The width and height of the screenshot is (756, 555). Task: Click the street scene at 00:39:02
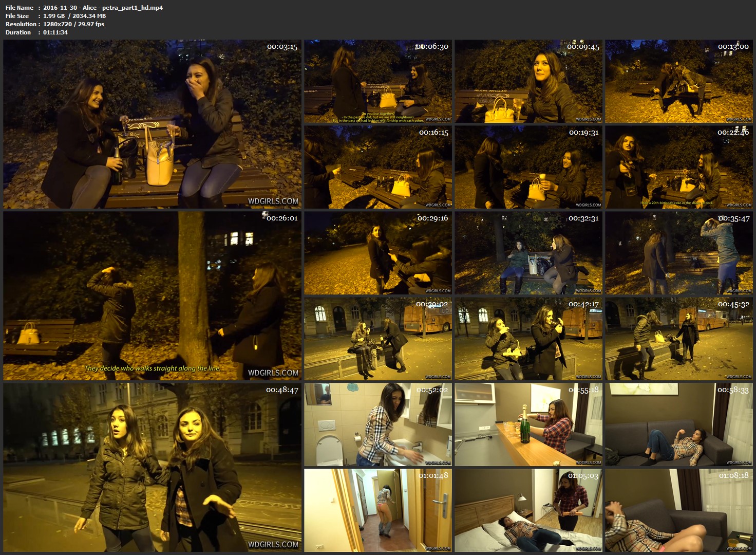click(377, 339)
